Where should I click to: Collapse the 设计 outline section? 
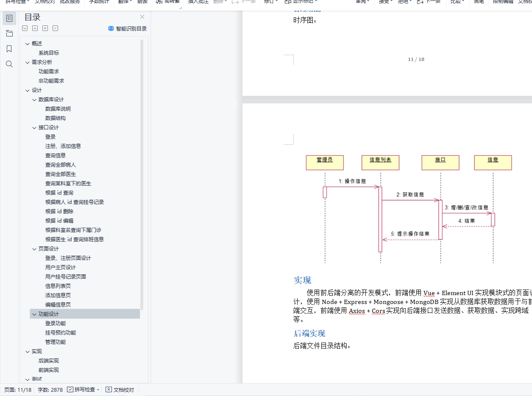[28, 90]
